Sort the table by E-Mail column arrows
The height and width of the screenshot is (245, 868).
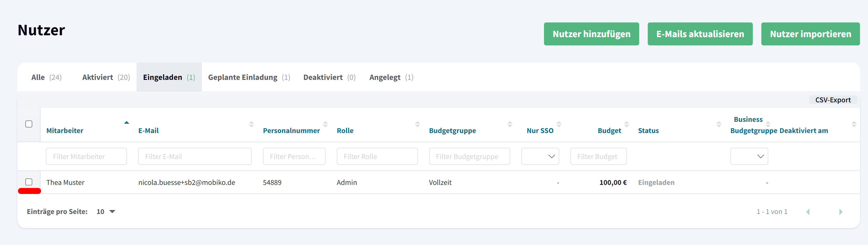pyautogui.click(x=251, y=124)
